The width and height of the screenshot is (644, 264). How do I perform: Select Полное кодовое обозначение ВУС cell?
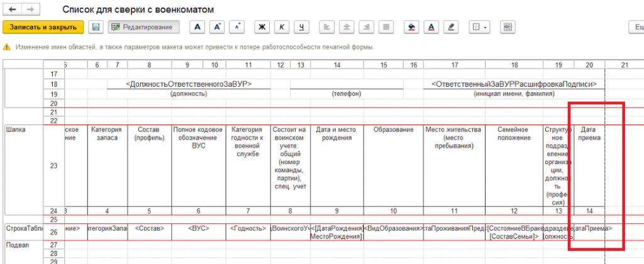pyautogui.click(x=199, y=166)
